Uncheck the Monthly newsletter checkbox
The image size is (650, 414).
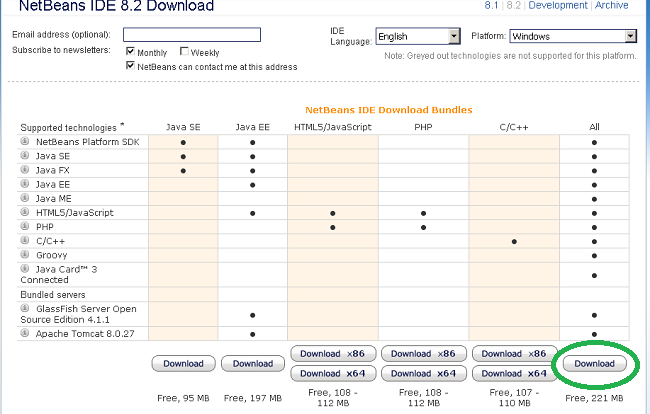tap(130, 51)
